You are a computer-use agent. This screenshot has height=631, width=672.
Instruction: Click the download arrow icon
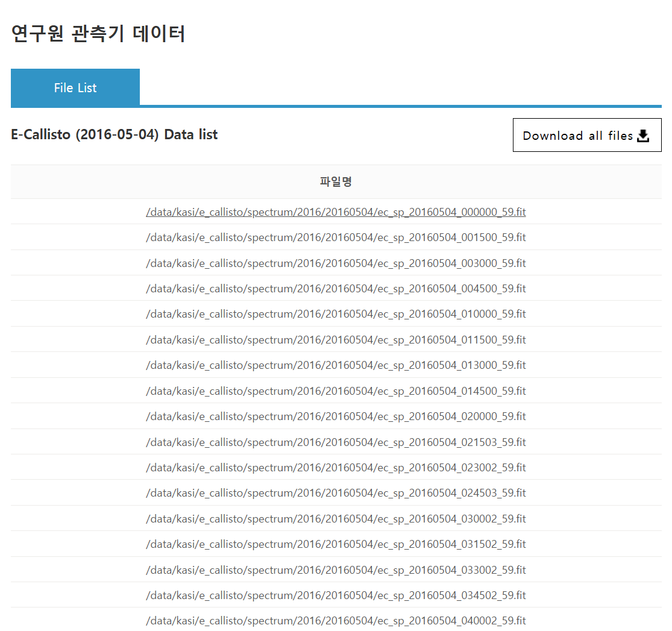pyautogui.click(x=643, y=136)
